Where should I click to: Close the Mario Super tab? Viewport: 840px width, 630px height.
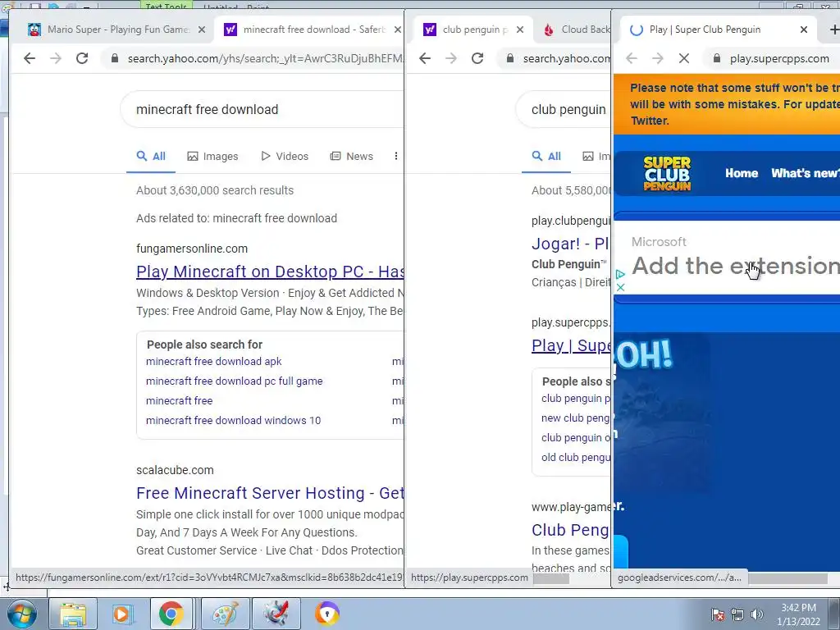pyautogui.click(x=202, y=30)
